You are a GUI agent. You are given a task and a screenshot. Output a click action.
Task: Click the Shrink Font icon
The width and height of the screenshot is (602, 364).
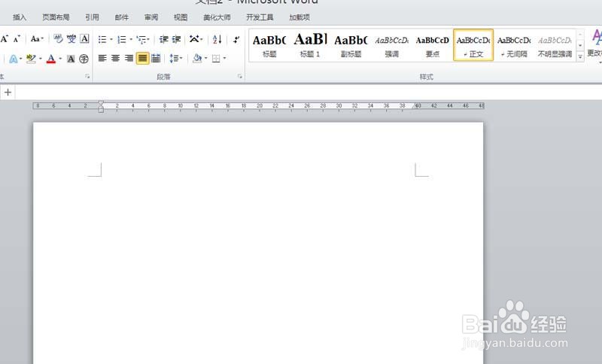tap(17, 39)
